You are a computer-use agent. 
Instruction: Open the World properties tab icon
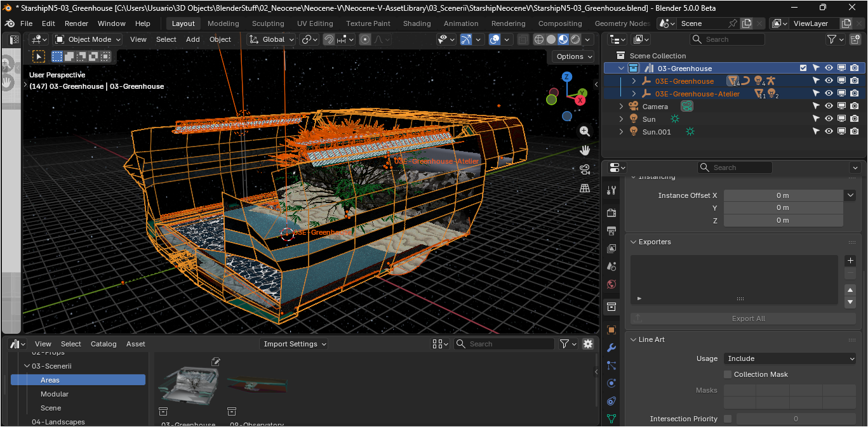point(611,284)
